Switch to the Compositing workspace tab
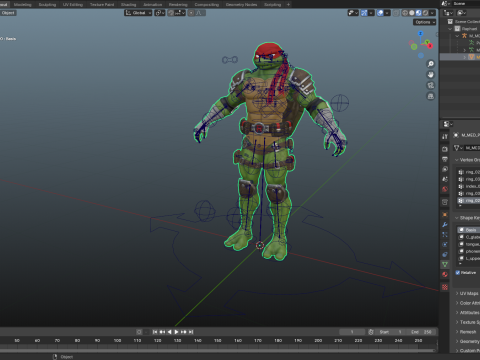Image resolution: width=480 pixels, height=360 pixels. (x=207, y=5)
